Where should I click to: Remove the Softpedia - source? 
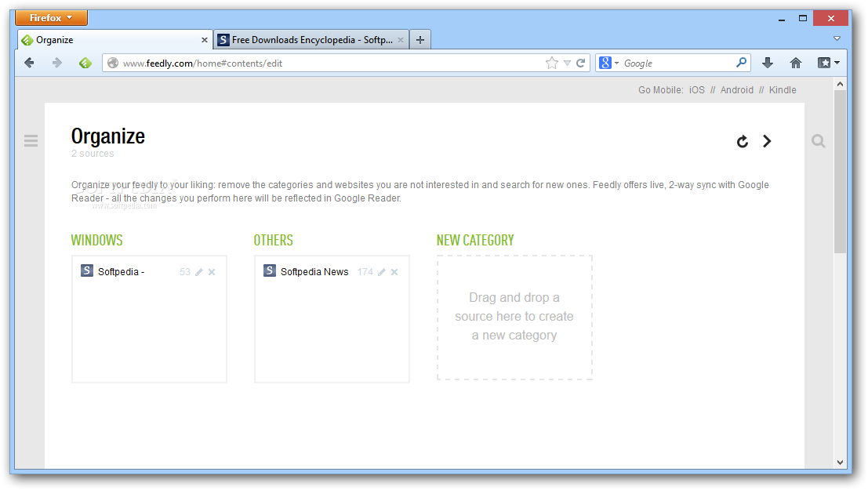[212, 272]
